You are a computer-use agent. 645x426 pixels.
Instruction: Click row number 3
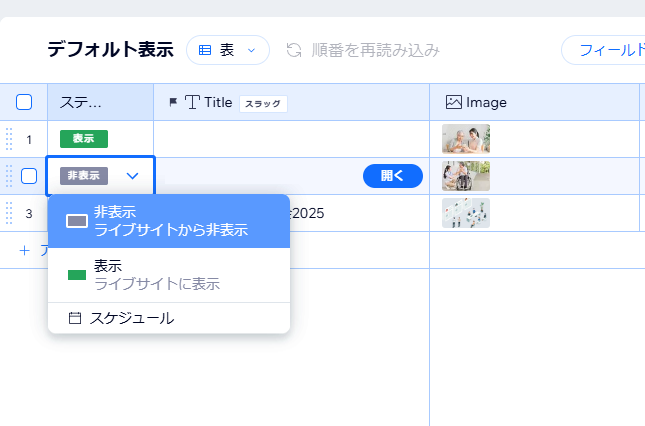tap(29, 213)
